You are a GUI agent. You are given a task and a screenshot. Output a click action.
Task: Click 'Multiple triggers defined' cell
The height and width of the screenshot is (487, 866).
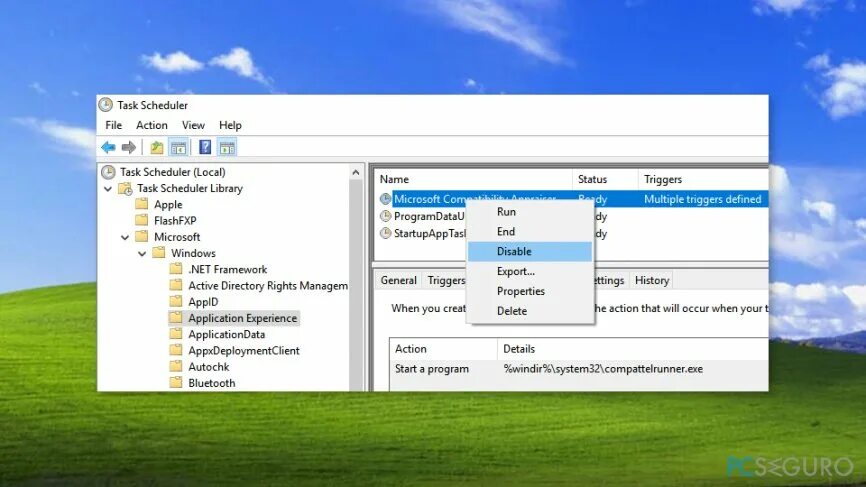[x=703, y=199]
